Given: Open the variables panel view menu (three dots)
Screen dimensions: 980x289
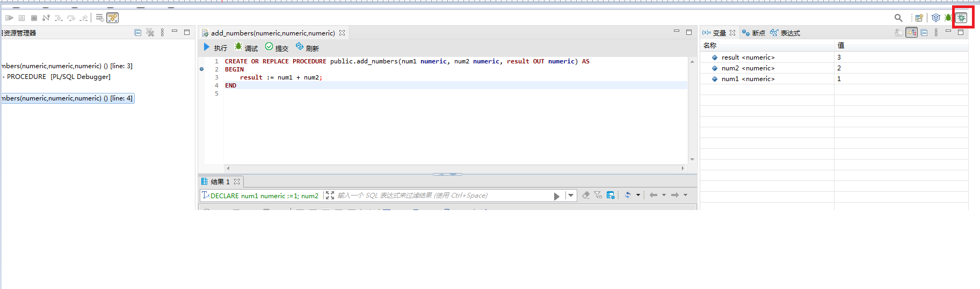Looking at the screenshot, I should (936, 33).
